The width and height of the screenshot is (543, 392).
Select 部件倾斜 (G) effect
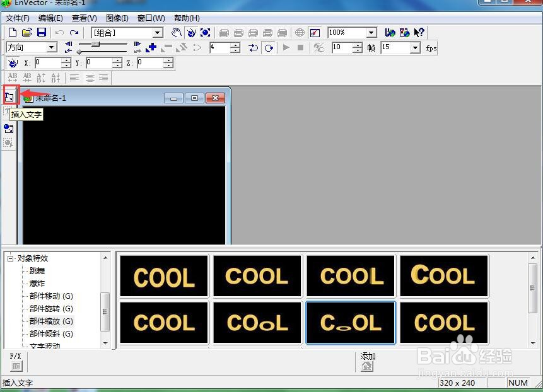[51, 334]
